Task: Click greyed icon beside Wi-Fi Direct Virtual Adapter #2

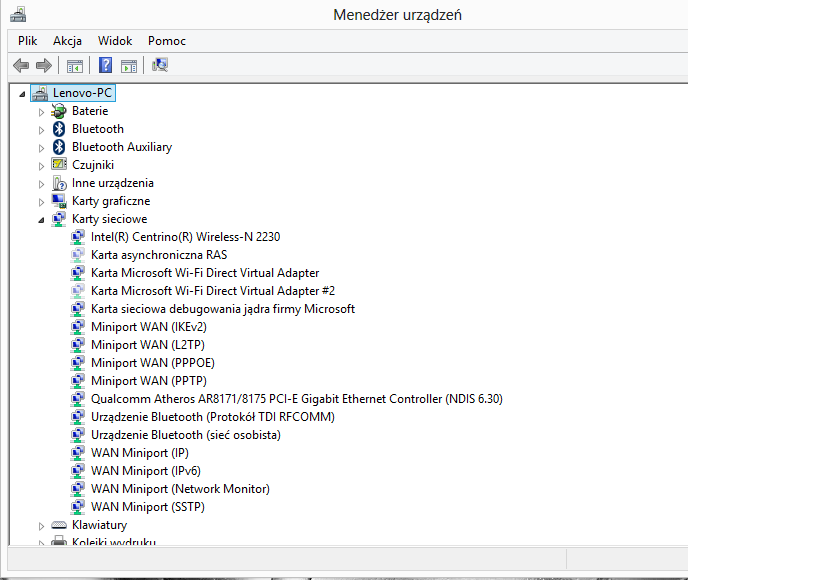Action: [x=78, y=291]
